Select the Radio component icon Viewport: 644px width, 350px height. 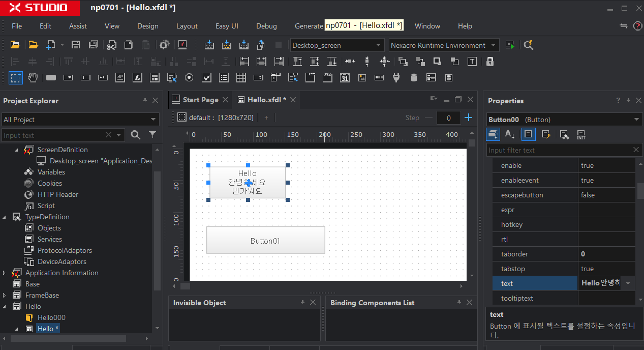189,78
